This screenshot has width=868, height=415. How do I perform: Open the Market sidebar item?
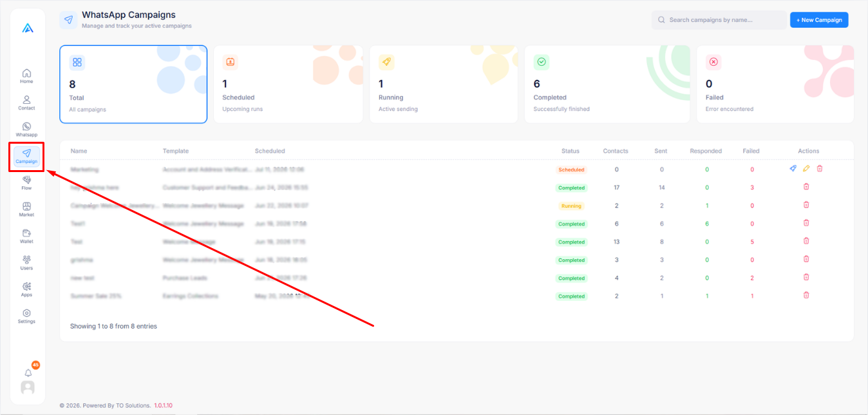(x=26, y=209)
